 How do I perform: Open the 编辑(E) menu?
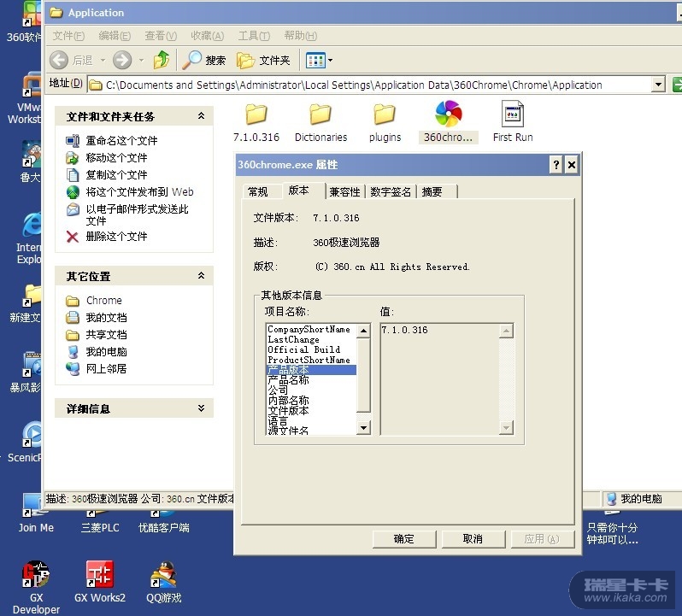[115, 36]
